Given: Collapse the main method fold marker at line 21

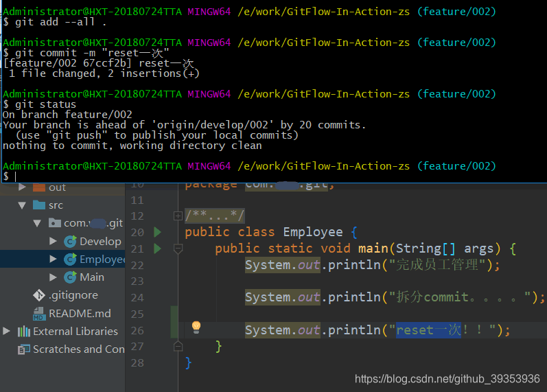Looking at the screenshot, I should coord(178,249).
